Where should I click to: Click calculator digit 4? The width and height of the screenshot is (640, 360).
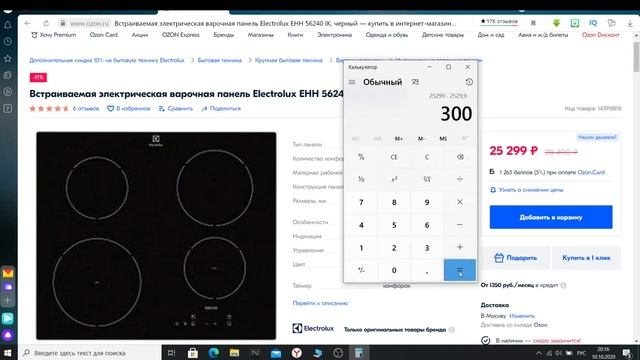361,225
